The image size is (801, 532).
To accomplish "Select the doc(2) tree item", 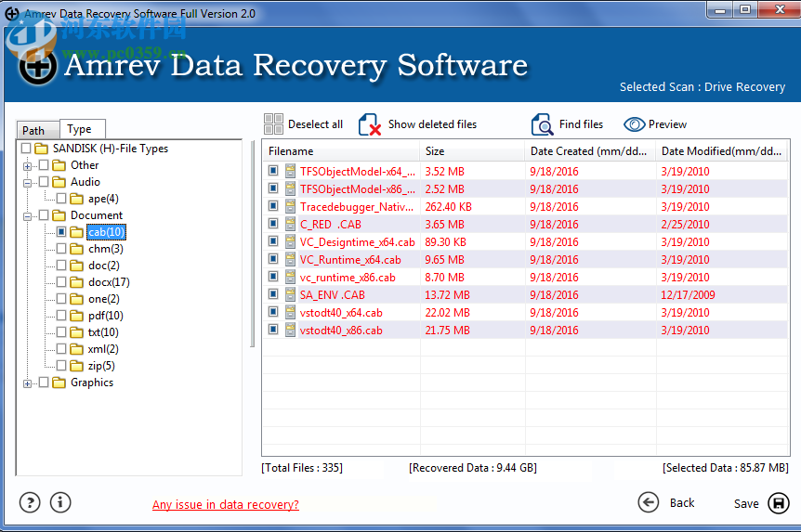I will pos(104,266).
